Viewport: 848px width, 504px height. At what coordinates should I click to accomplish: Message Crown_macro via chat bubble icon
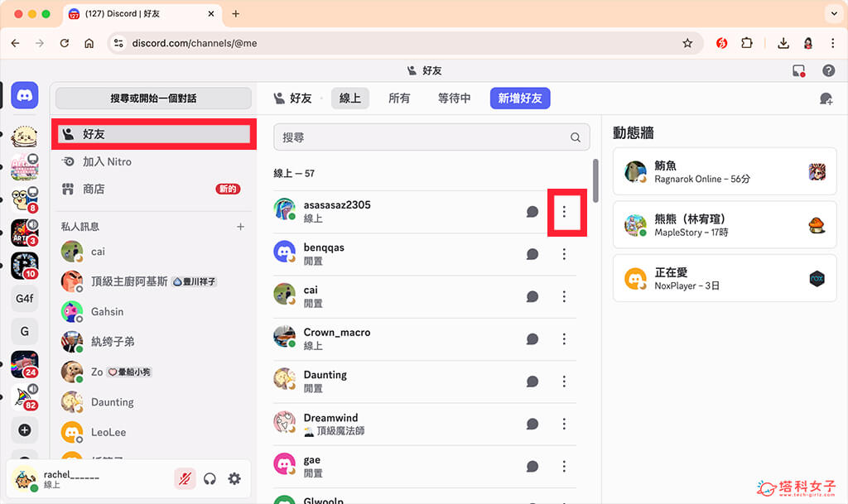pyautogui.click(x=532, y=338)
